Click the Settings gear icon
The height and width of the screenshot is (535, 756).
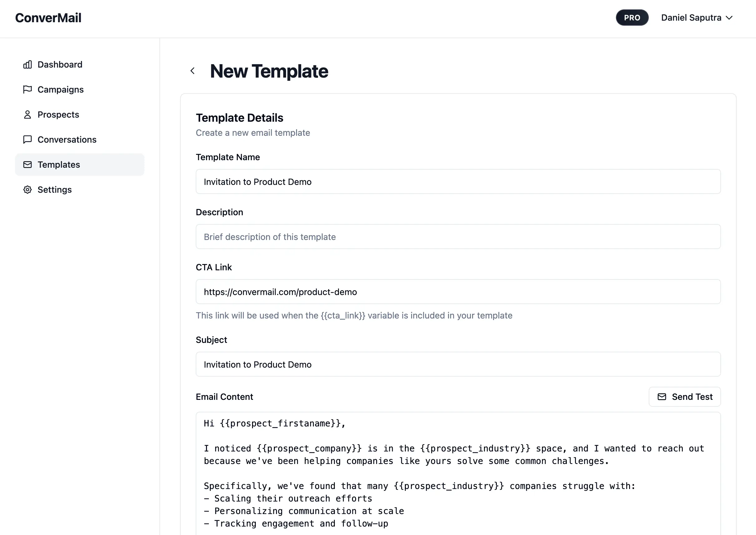tap(28, 190)
